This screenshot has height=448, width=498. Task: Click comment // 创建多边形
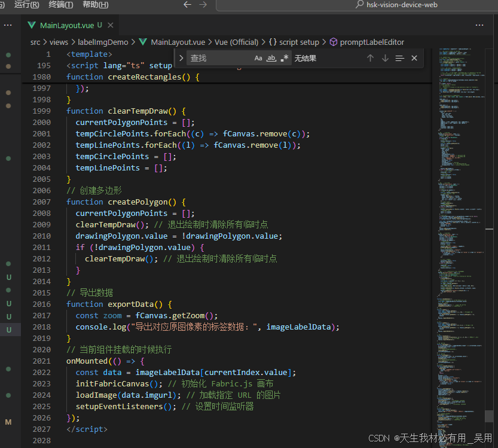click(94, 191)
